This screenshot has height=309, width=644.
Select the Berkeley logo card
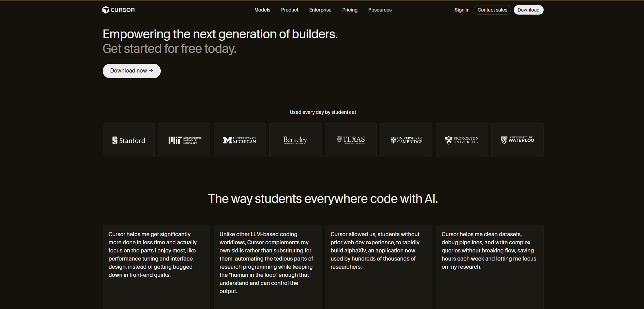295,140
